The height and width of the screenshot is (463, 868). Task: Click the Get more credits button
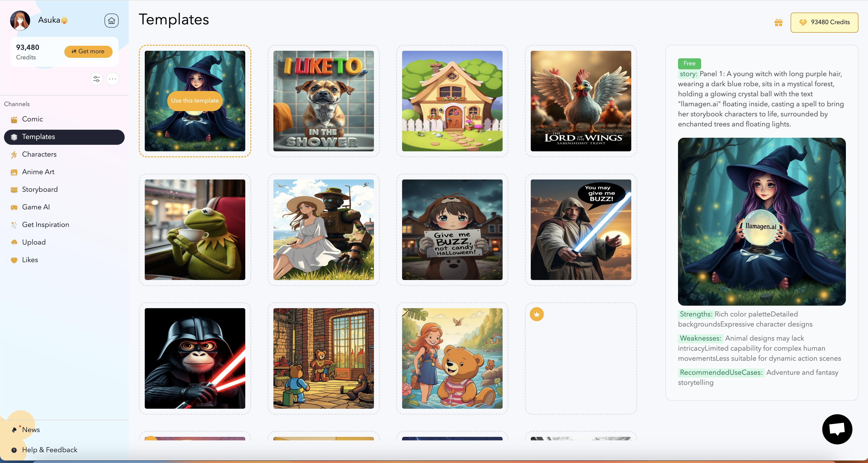point(88,51)
